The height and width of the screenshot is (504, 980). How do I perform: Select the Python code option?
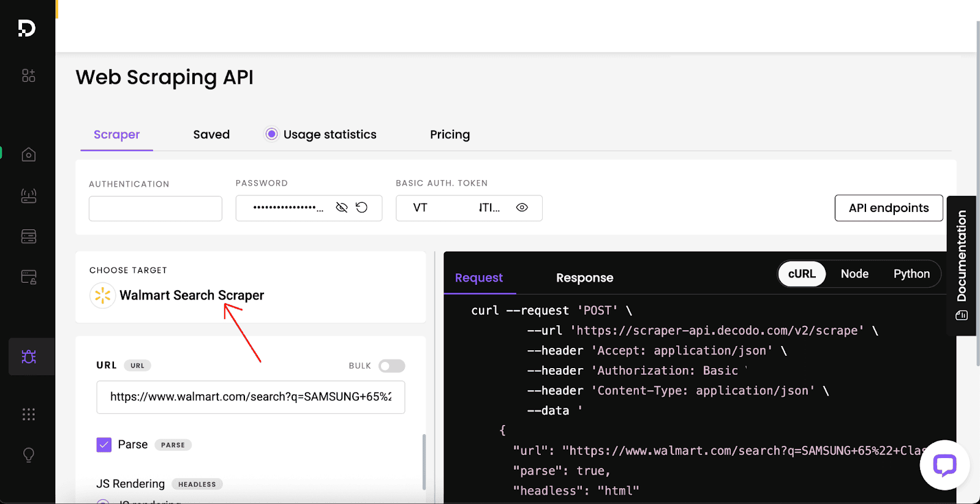[x=911, y=274]
